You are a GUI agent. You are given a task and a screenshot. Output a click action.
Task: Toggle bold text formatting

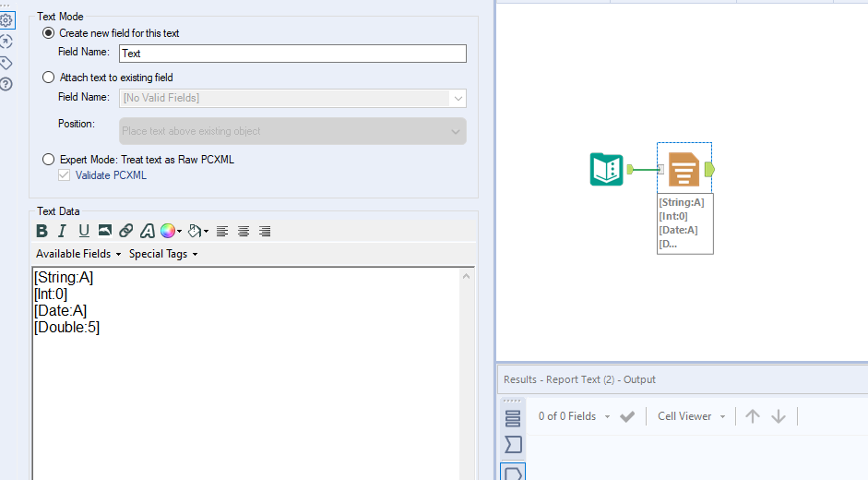[42, 231]
